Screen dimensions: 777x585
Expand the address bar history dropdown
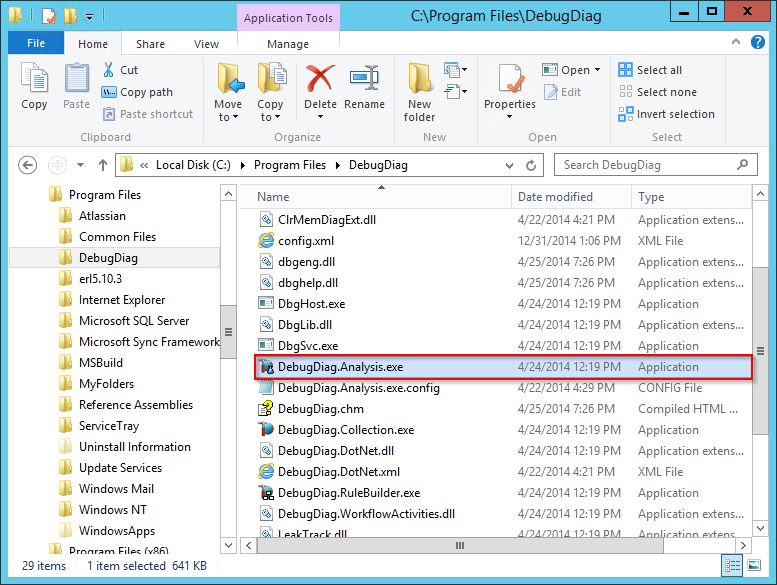(x=509, y=165)
